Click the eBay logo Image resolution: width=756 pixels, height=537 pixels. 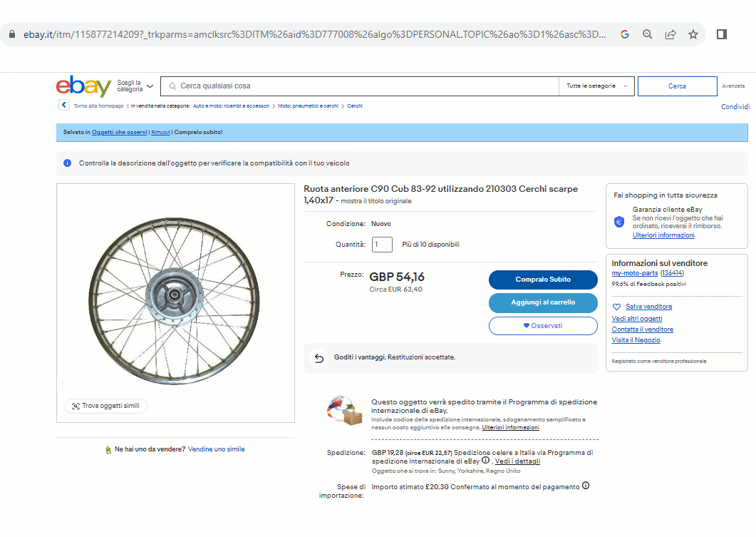(x=83, y=86)
